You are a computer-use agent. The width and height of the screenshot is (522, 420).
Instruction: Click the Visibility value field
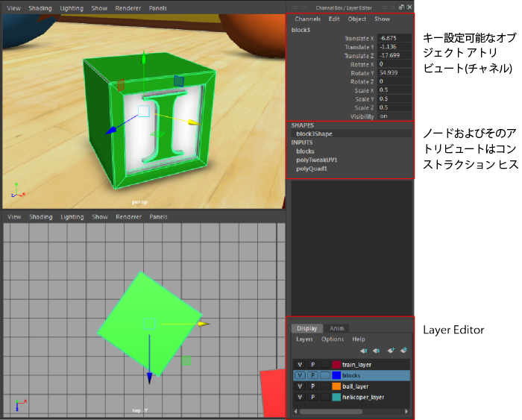pos(394,116)
